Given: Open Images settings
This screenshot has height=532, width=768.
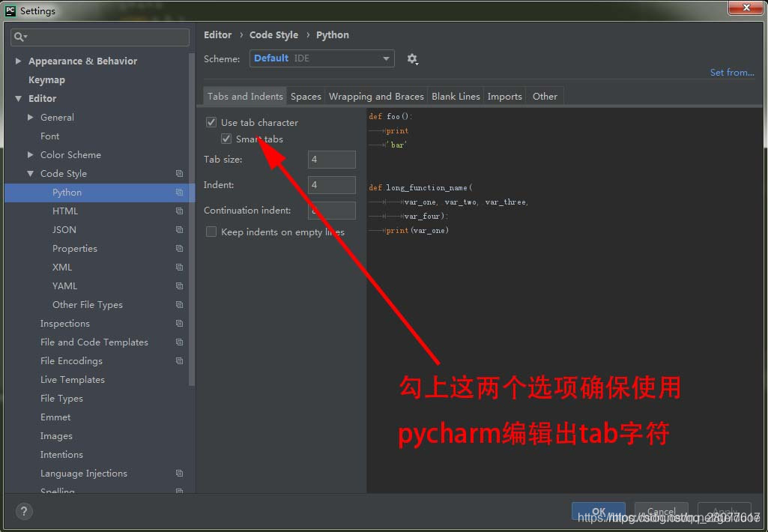Looking at the screenshot, I should coord(56,436).
